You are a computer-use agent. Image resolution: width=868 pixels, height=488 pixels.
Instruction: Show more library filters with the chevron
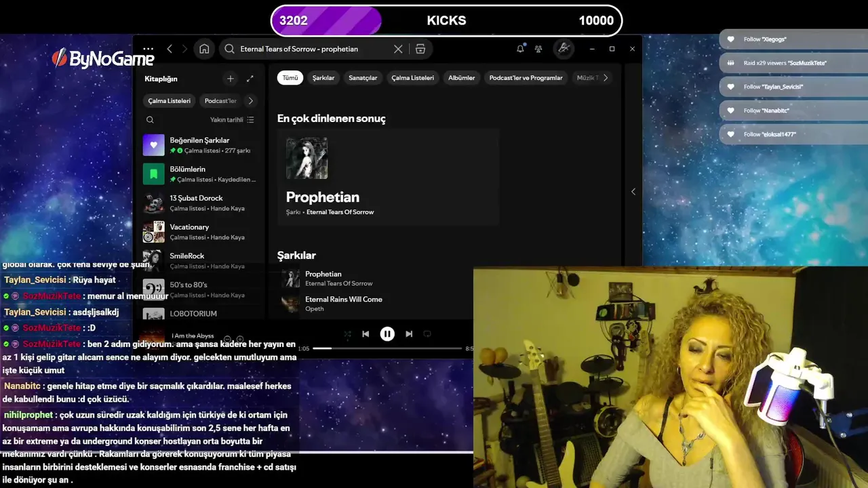pos(250,101)
